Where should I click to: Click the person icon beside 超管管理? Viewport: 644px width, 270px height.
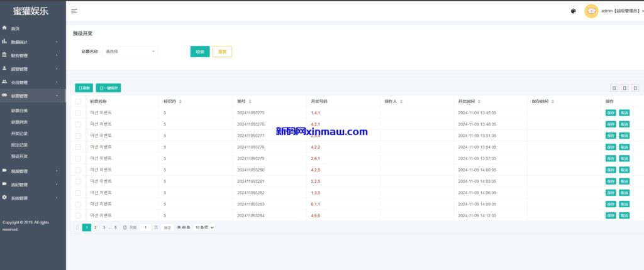click(4, 68)
